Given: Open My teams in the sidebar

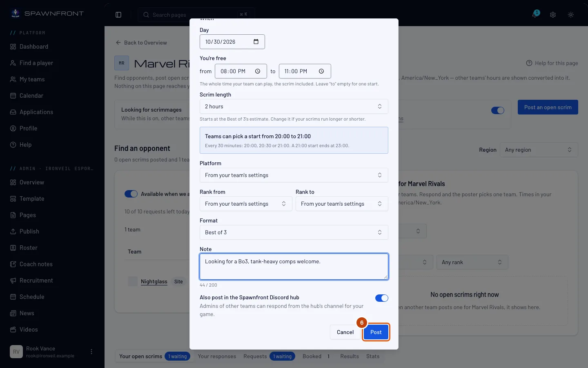Looking at the screenshot, I should (x=52, y=79).
